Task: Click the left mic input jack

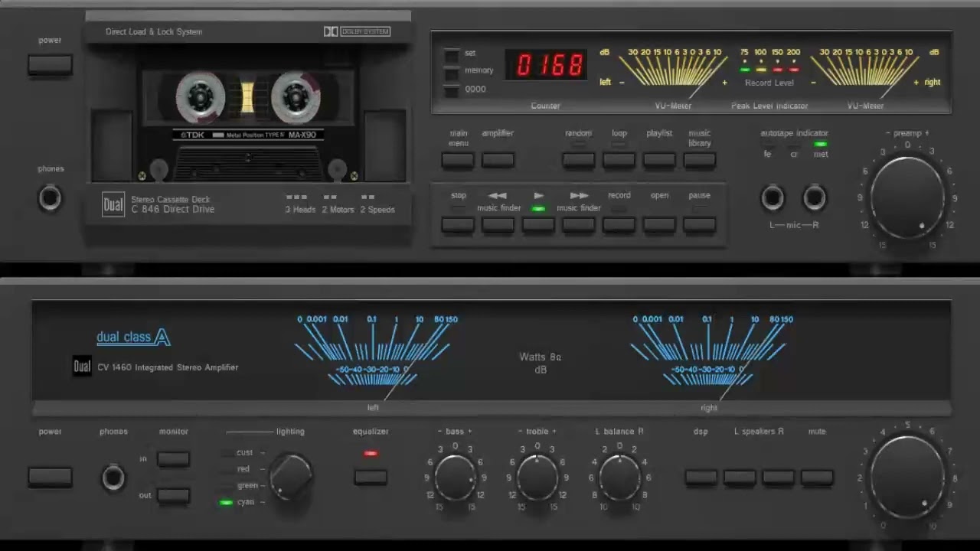Action: point(773,198)
